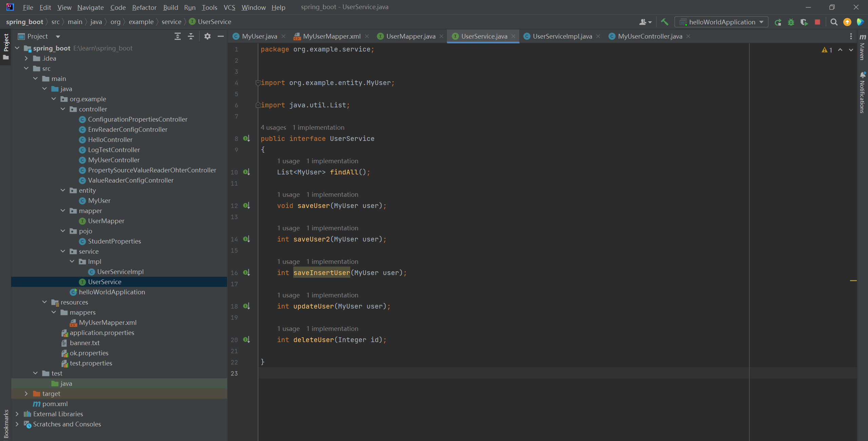Toggle the Bookmarks side panel
This screenshot has width=868, height=441.
click(x=6, y=423)
